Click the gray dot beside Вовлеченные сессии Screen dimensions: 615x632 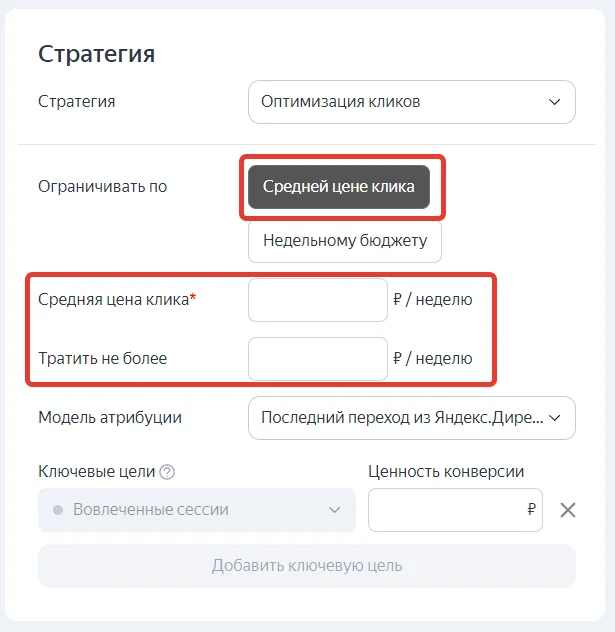click(58, 510)
